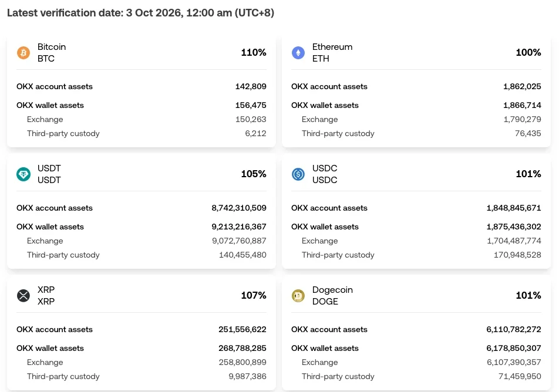Click ETH exchange value 1,790,279
The height and width of the screenshot is (392, 559).
tap(522, 119)
